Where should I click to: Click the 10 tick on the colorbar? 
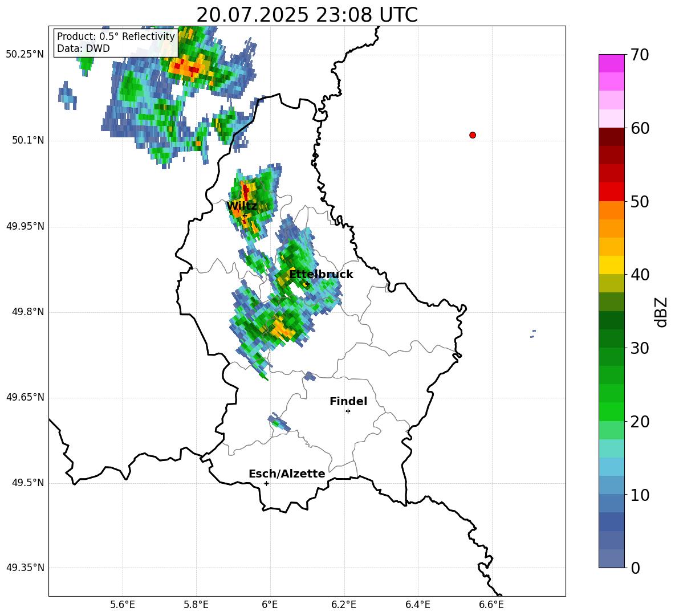[639, 495]
